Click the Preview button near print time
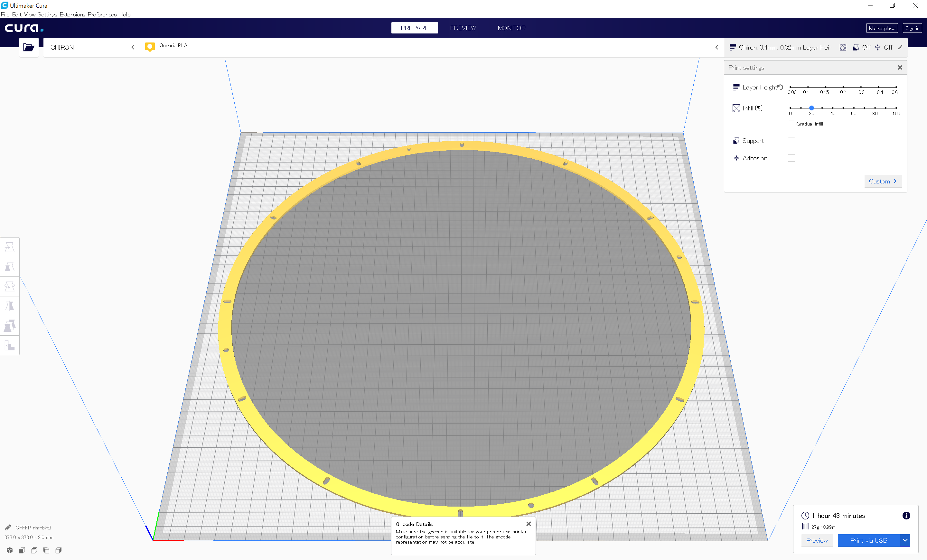This screenshot has height=560, width=927. (x=817, y=540)
